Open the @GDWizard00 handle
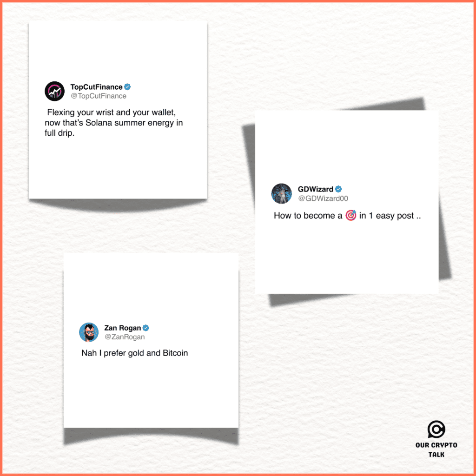Screen dimensions: 476x476 (323, 198)
